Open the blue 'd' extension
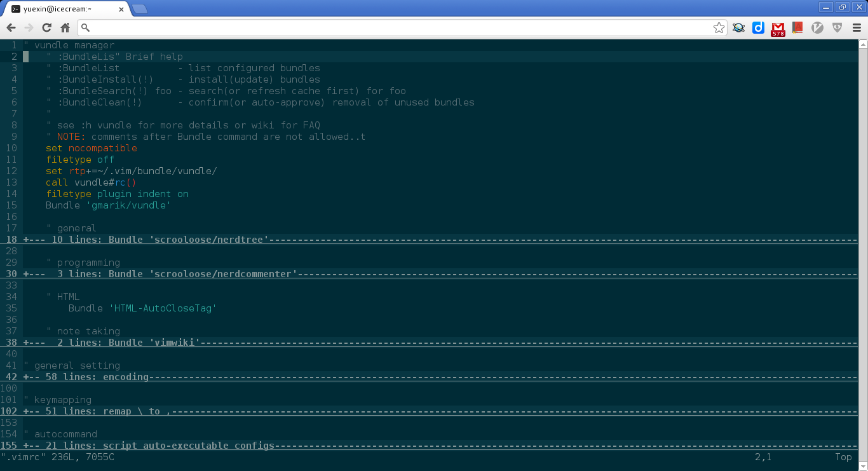Image resolution: width=868 pixels, height=471 pixels. (x=758, y=27)
